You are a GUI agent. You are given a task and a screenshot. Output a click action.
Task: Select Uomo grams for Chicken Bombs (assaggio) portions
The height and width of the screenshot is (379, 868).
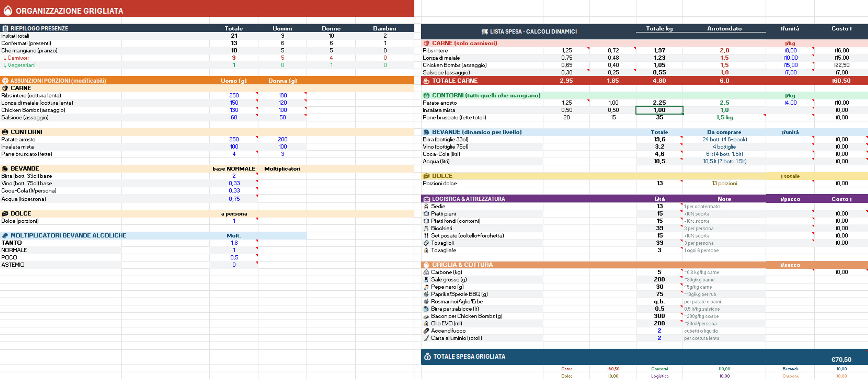[x=234, y=110]
